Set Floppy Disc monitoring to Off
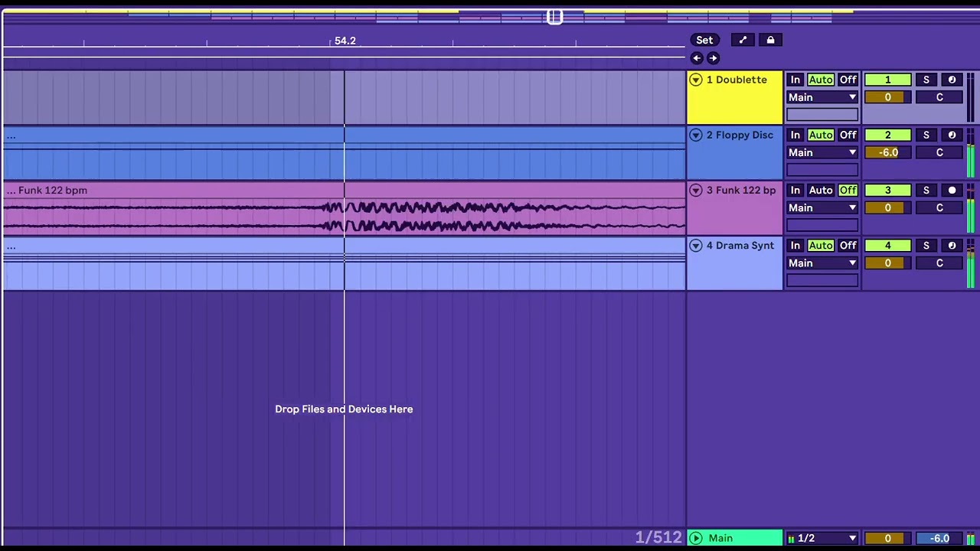This screenshot has height=551, width=980. (x=848, y=135)
